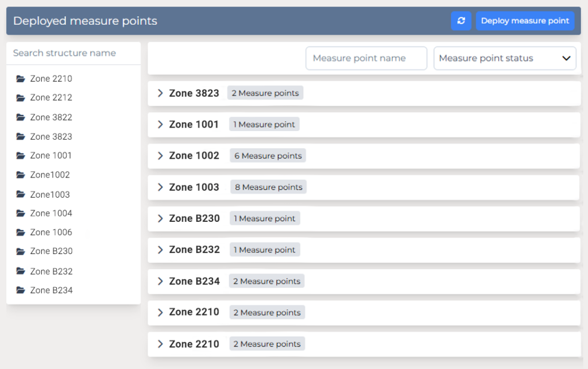Image resolution: width=588 pixels, height=369 pixels.
Task: Click the Search structure name field
Action: point(73,52)
